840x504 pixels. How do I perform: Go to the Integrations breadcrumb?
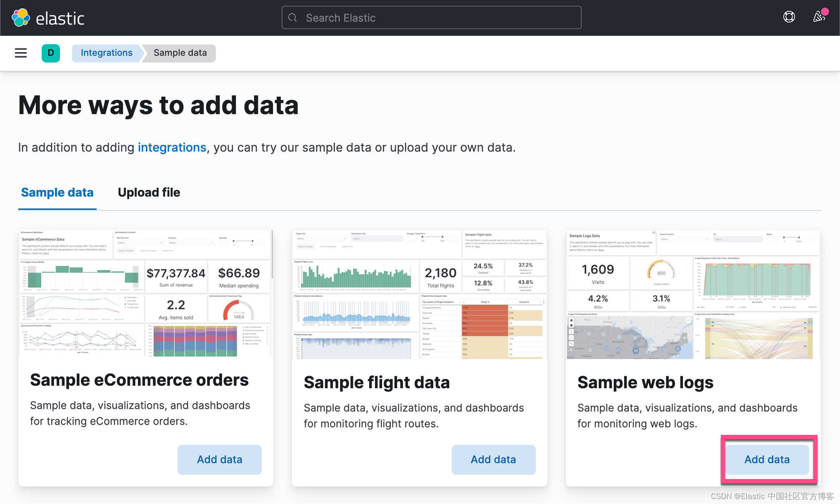click(106, 53)
